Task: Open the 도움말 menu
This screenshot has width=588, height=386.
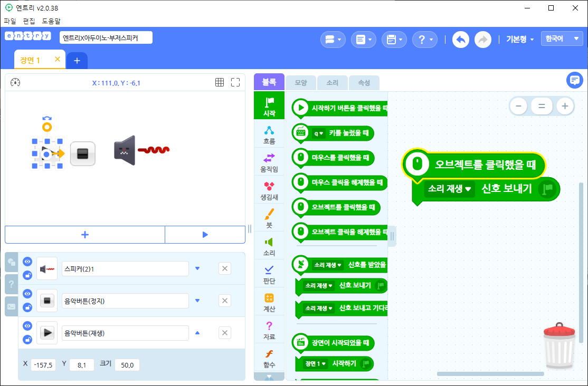Action: point(51,21)
